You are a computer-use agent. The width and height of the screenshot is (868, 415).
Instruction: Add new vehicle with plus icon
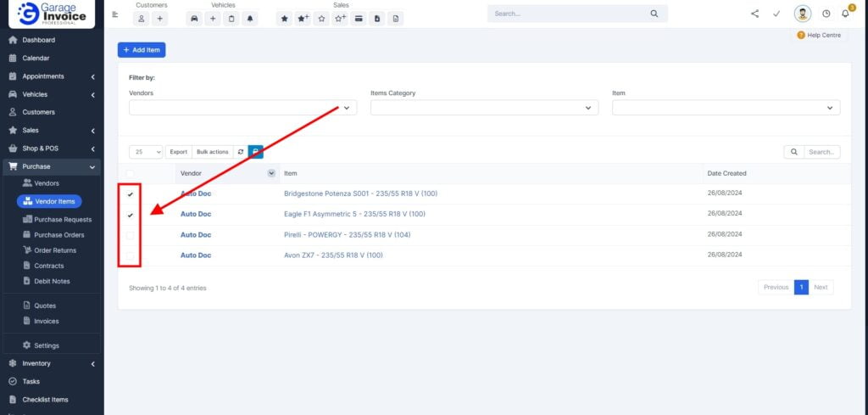pyautogui.click(x=213, y=19)
